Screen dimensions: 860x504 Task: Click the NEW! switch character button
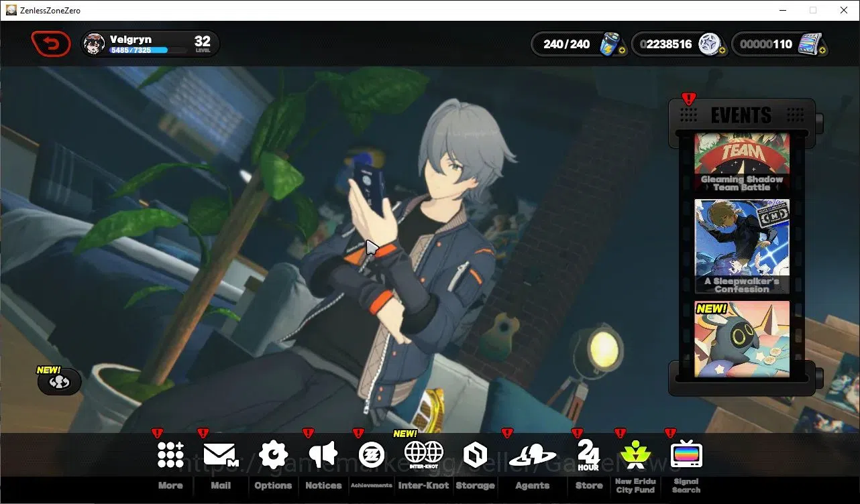tap(59, 382)
